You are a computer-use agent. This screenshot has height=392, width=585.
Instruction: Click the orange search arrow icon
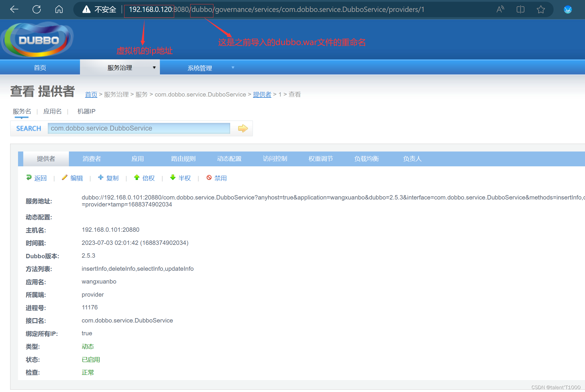pos(243,128)
